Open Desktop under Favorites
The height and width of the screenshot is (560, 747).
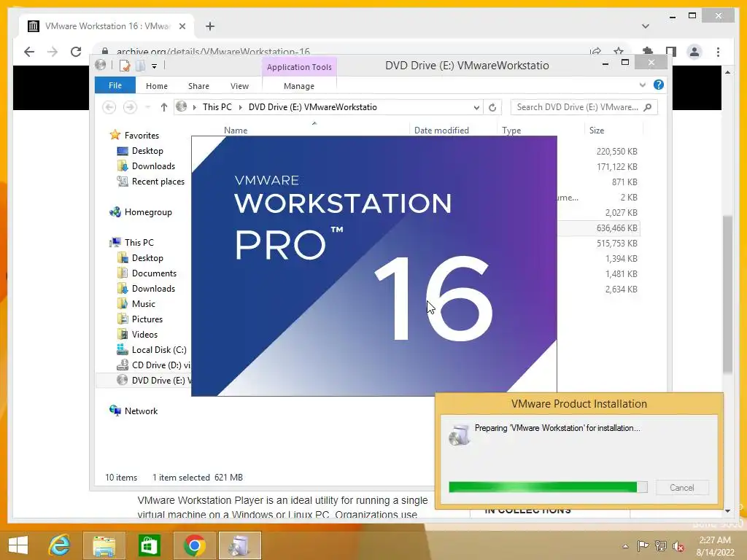coord(147,151)
